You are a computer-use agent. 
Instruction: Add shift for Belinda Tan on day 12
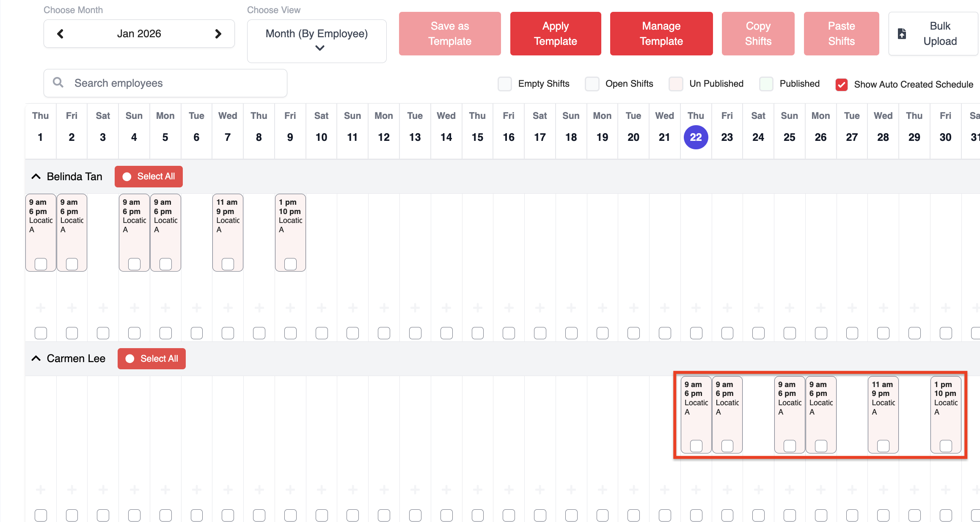384,308
